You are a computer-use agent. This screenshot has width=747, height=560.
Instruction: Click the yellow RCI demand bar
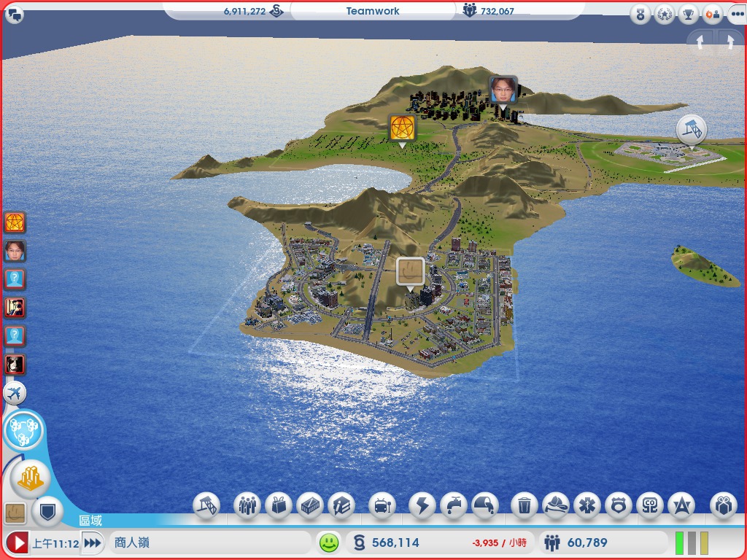point(704,542)
